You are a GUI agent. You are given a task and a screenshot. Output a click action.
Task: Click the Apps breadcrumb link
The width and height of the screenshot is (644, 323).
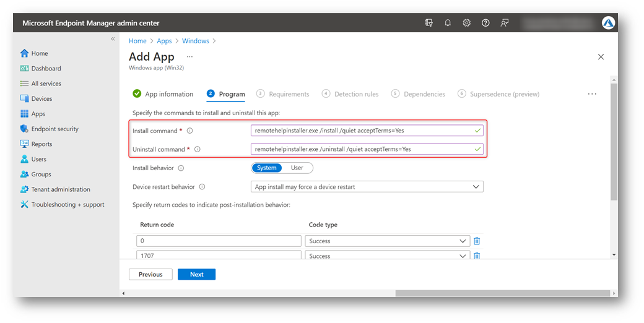(164, 41)
